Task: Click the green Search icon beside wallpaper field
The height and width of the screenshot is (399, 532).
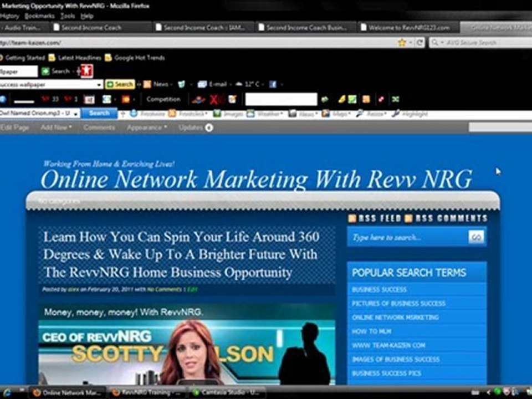Action: 45,71
